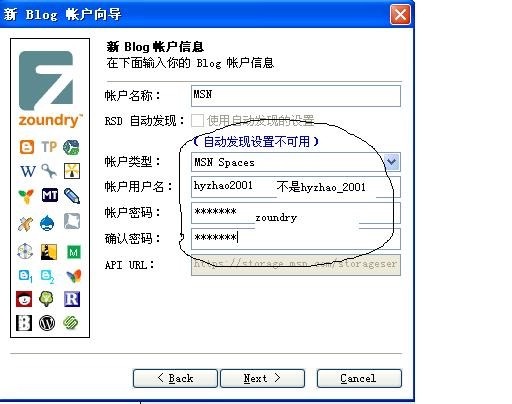Click the hyzhao2001 username field

coord(296,187)
